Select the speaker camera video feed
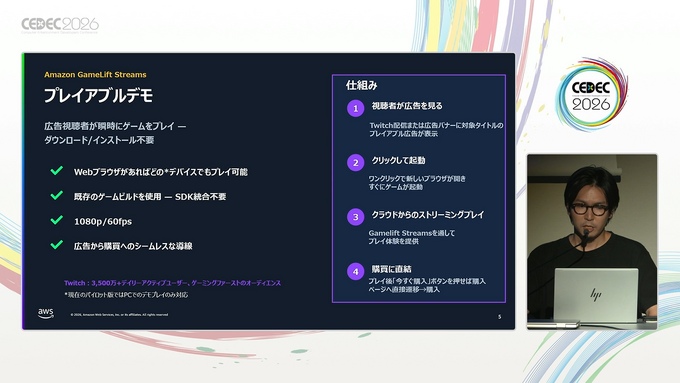 point(592,242)
